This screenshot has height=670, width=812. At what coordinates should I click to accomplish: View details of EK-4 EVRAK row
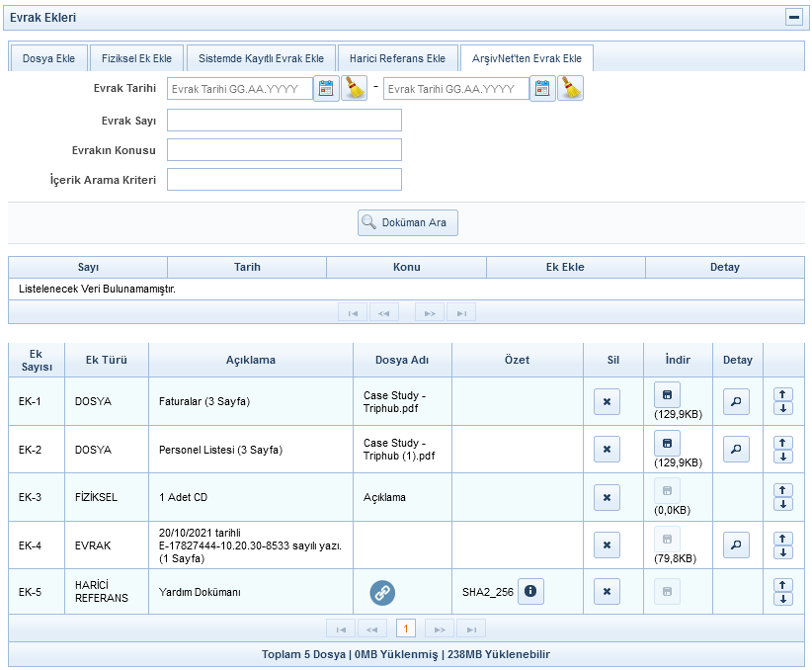pyautogui.click(x=736, y=544)
